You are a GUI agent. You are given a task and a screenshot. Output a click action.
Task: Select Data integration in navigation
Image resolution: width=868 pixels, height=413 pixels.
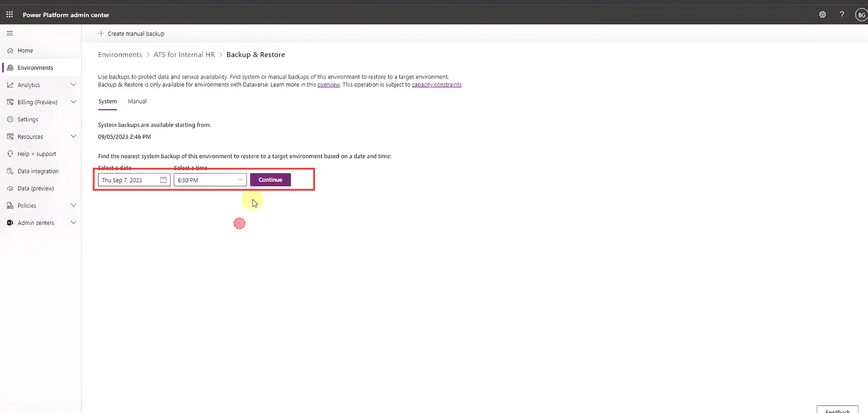pyautogui.click(x=41, y=171)
